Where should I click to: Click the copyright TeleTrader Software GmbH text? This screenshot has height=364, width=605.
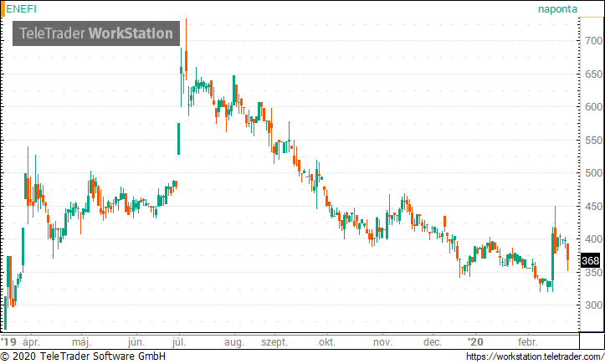click(83, 356)
